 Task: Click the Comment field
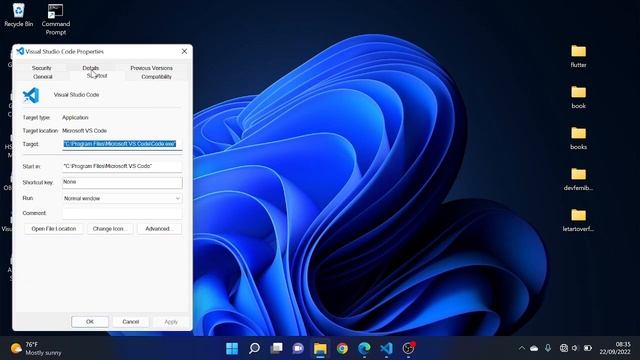click(122, 213)
